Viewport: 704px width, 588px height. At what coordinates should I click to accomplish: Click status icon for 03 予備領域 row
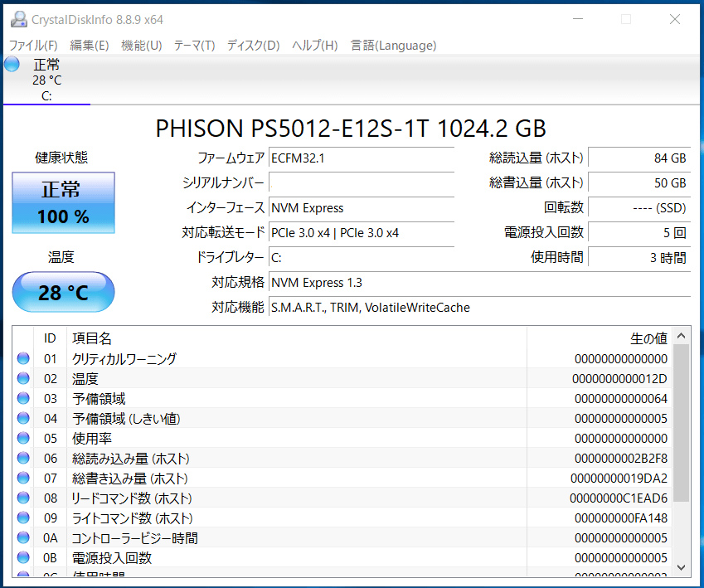tap(23, 398)
